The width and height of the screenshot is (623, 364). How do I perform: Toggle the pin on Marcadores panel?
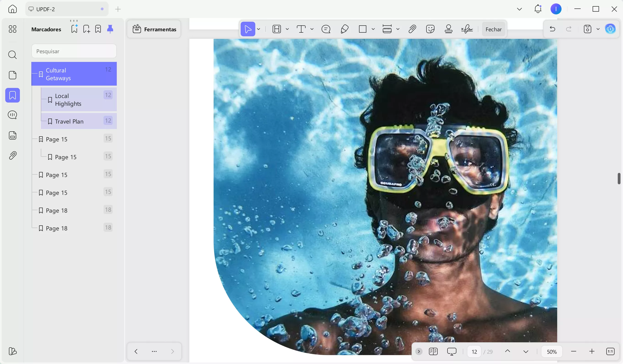pyautogui.click(x=110, y=29)
